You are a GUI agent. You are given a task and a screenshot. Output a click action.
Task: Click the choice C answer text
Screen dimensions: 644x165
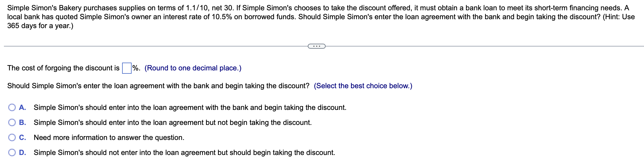109,137
